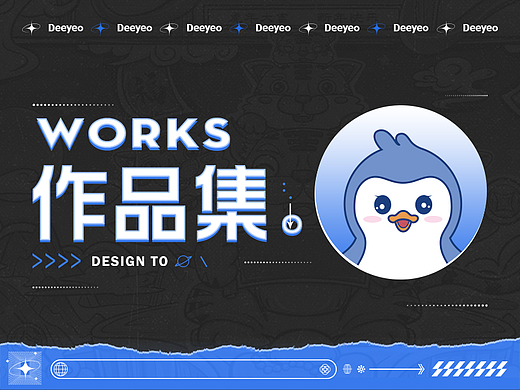Screen dimensions: 520x390
Task: Click the empty pill-shaped search bar
Action: (x=193, y=369)
